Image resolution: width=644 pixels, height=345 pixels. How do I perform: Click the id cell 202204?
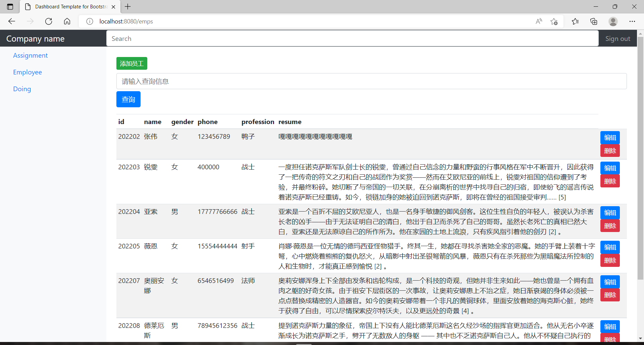point(129,212)
